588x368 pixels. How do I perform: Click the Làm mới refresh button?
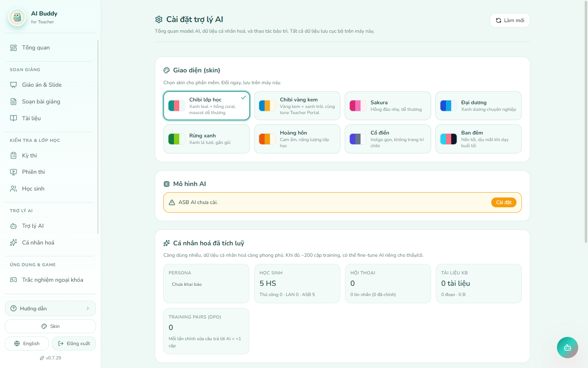coord(510,20)
